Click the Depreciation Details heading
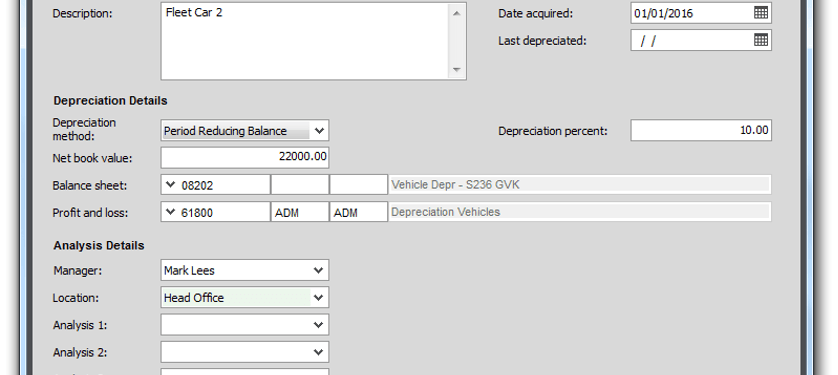Screen dimensions: 838x375 (110, 100)
